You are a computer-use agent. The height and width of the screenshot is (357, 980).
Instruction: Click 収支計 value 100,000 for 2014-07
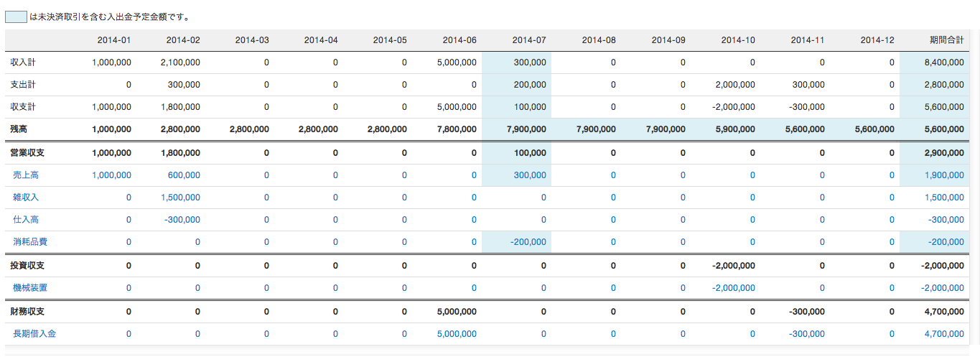530,107
